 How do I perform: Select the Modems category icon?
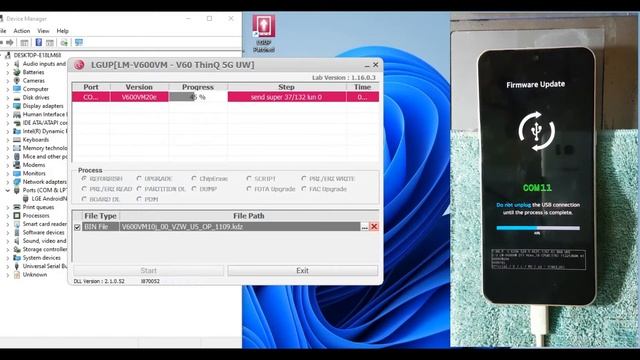[17, 165]
